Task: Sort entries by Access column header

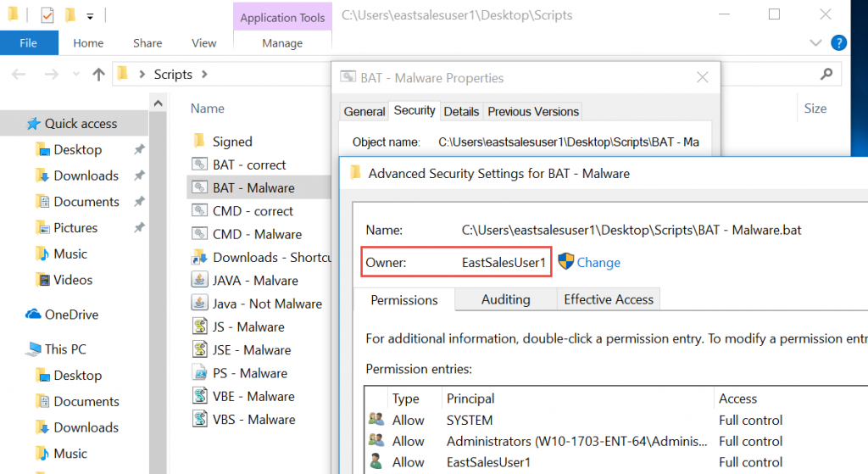Action: tap(737, 399)
